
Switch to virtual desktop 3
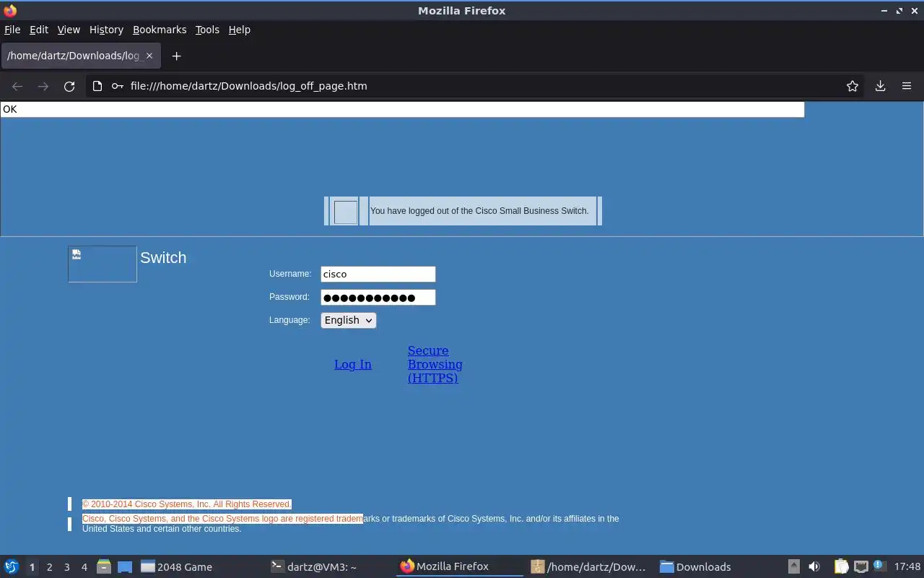[67, 567]
